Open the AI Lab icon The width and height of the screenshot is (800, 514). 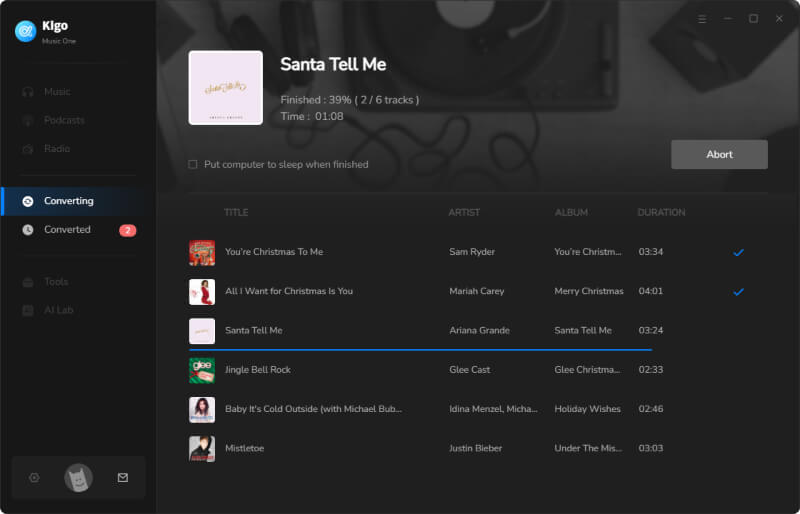coord(28,310)
